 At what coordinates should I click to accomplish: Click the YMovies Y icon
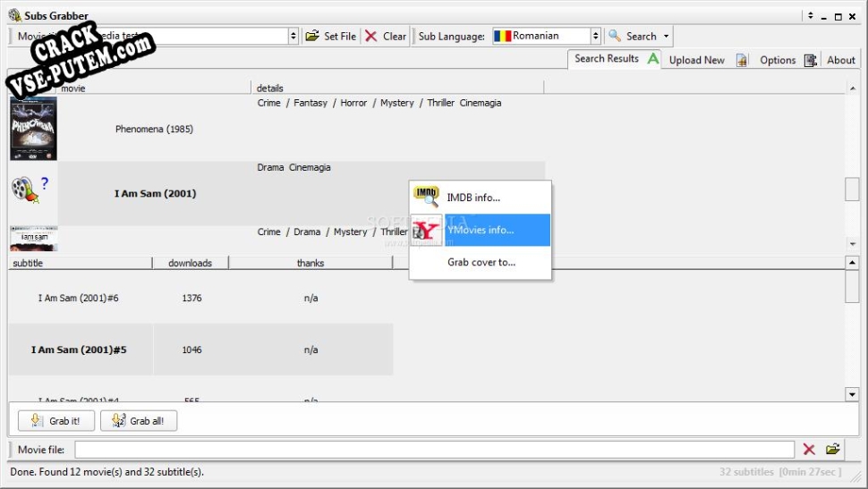(x=426, y=230)
